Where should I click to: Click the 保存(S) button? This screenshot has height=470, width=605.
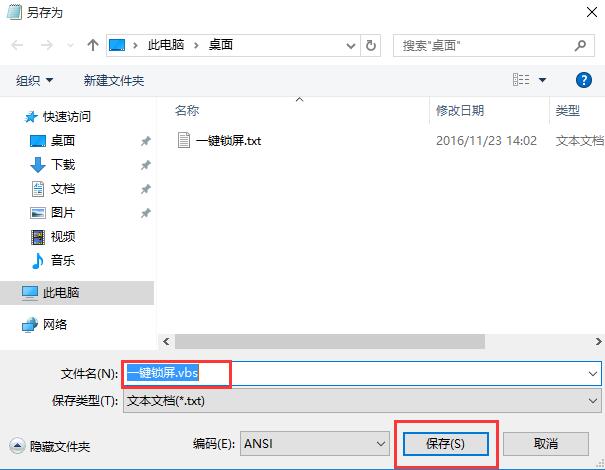[446, 444]
